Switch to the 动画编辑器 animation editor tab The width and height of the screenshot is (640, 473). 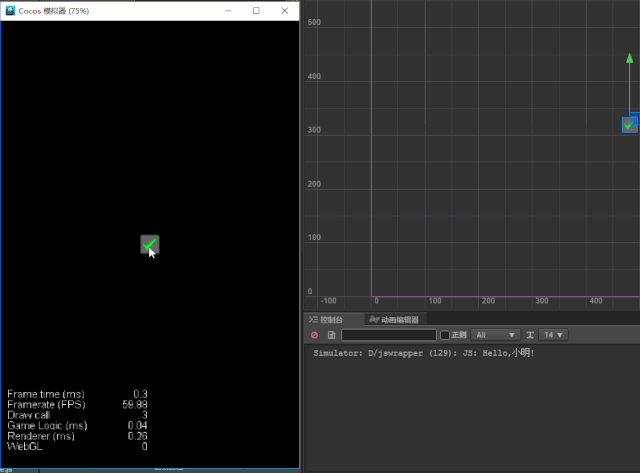395,320
